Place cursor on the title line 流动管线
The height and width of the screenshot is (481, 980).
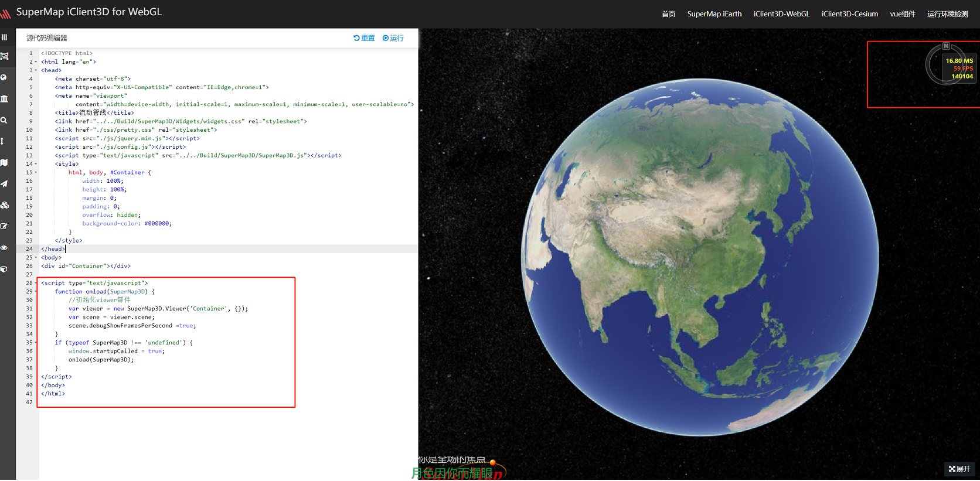pos(94,112)
